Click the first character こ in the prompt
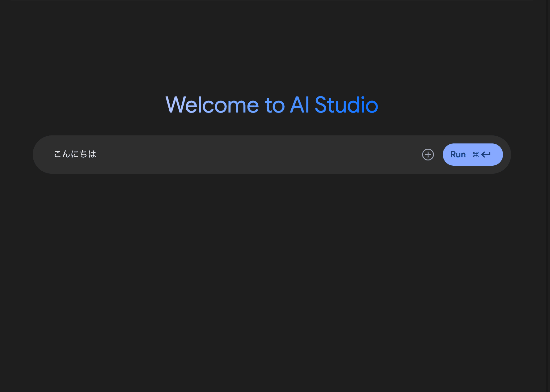Image resolution: width=550 pixels, height=392 pixels. click(57, 154)
